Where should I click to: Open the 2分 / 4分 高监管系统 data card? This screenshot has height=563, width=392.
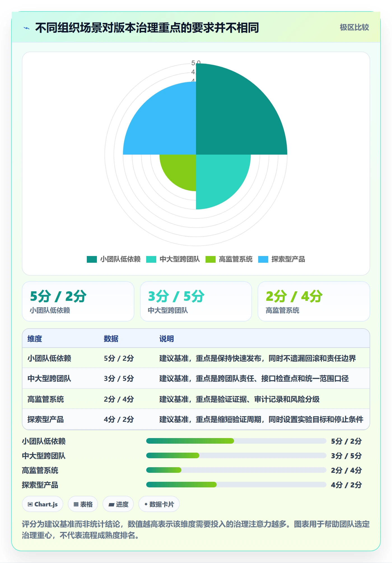click(314, 301)
